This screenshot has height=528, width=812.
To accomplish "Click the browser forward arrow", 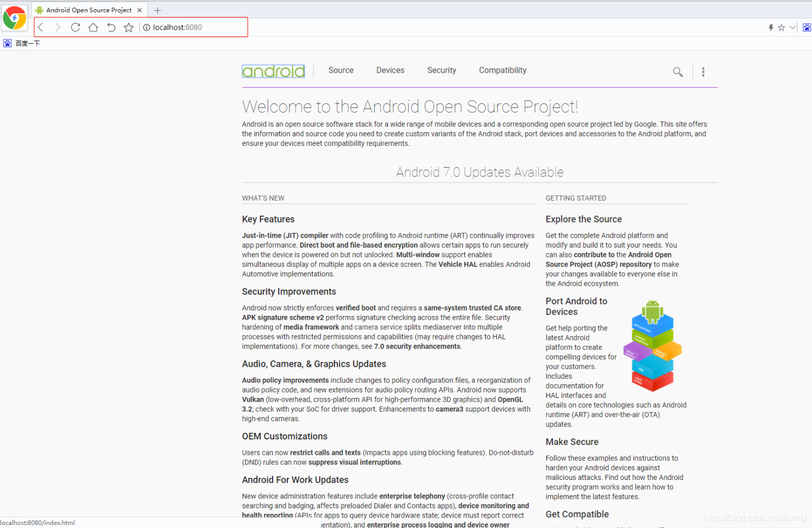I will 57,27.
